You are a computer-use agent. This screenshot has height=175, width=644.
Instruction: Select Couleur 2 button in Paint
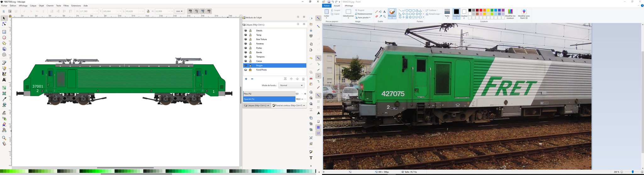coord(464,14)
